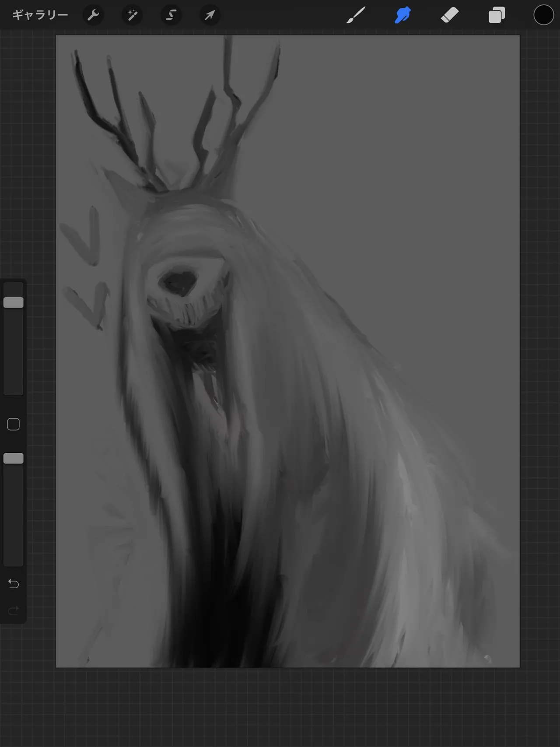Select the Eraser tool
The image size is (560, 747).
pyautogui.click(x=450, y=15)
